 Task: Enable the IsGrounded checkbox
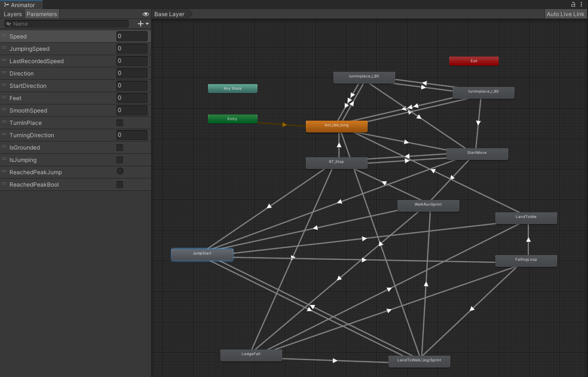pos(120,148)
